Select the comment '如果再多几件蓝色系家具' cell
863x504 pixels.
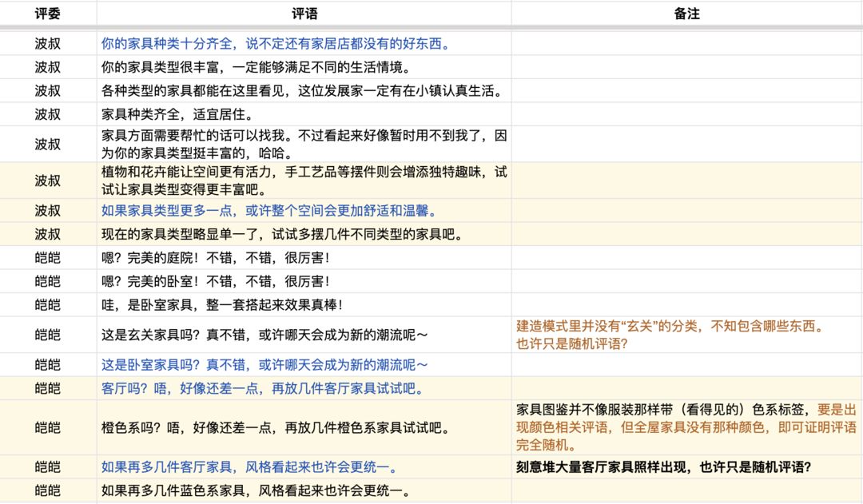coord(304,490)
